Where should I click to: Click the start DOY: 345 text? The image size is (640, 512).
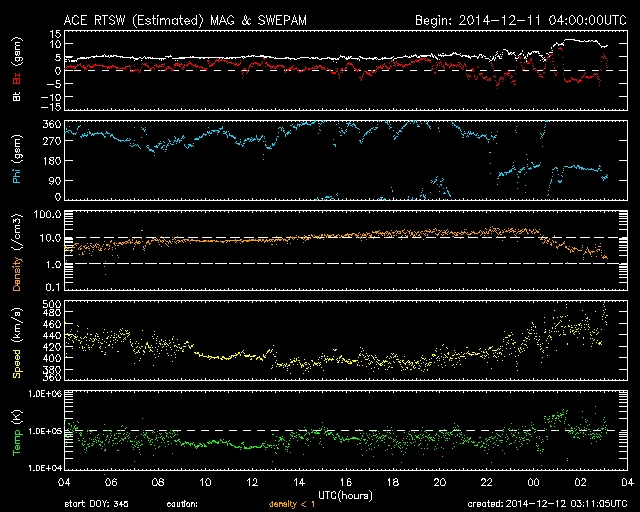click(x=96, y=505)
